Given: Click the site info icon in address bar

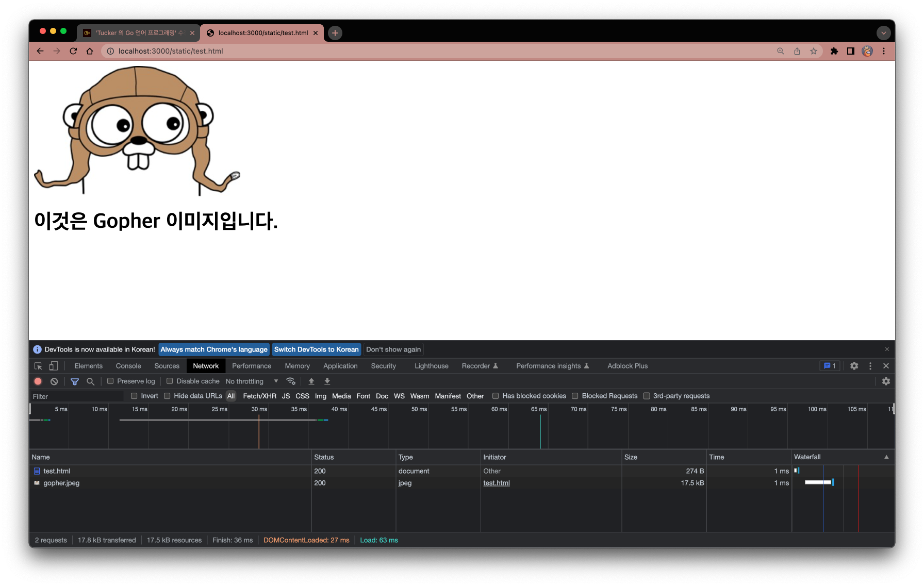Looking at the screenshot, I should pos(110,51).
